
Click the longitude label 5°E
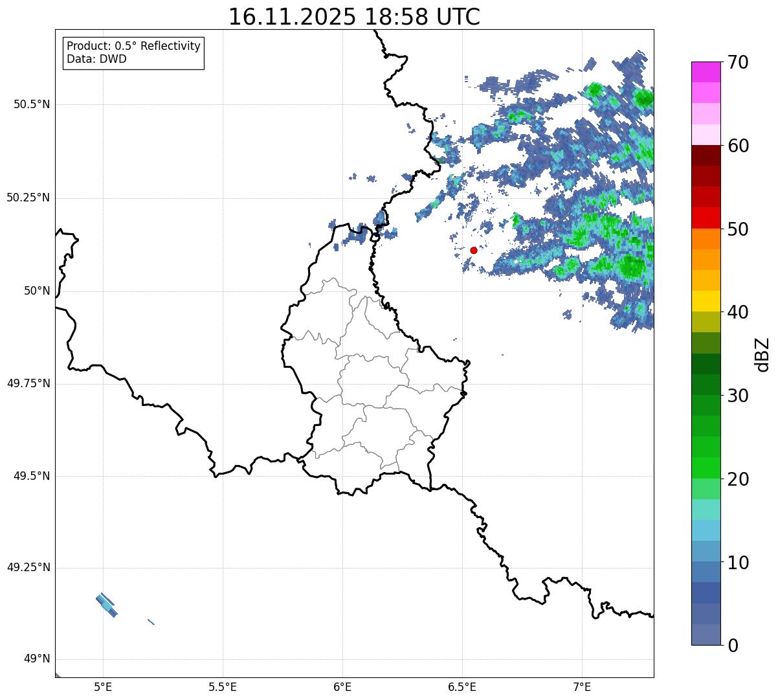(x=103, y=687)
